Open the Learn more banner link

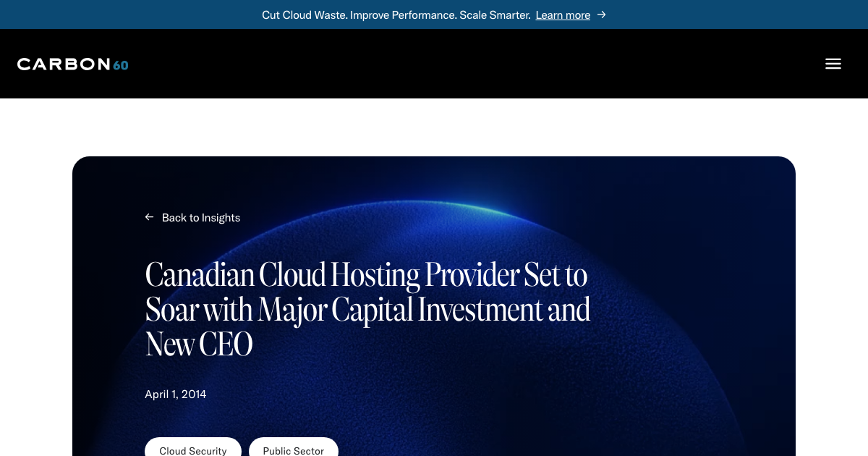(563, 14)
